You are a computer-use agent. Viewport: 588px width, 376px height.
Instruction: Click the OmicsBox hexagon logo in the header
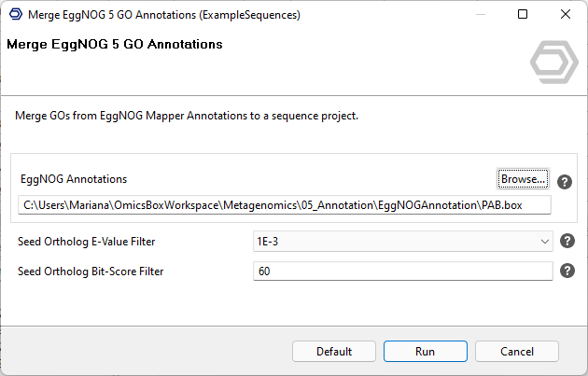click(553, 63)
